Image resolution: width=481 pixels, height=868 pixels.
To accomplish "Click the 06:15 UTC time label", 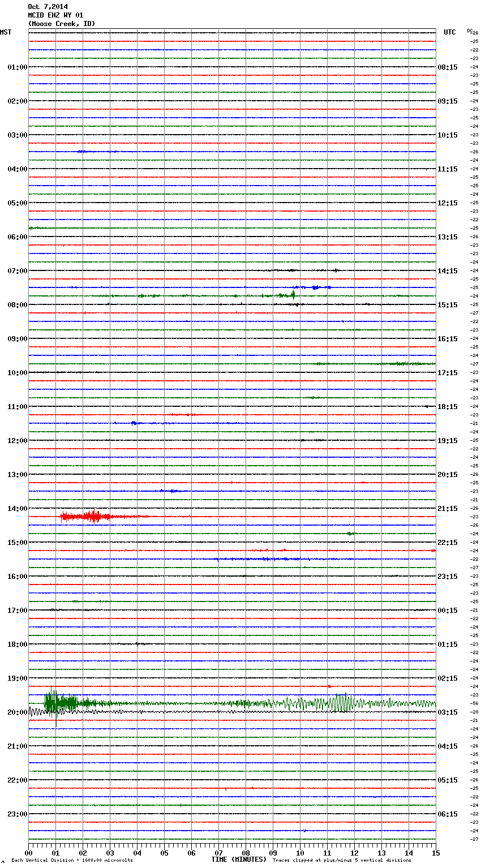I will click(448, 814).
